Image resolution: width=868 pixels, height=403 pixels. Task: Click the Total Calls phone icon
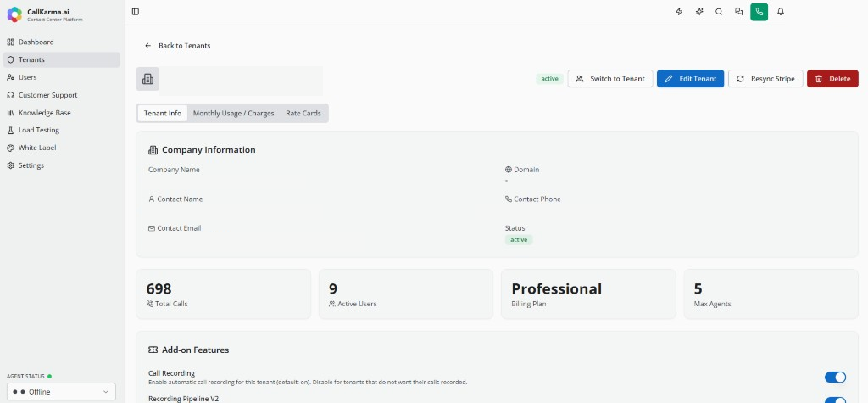149,304
